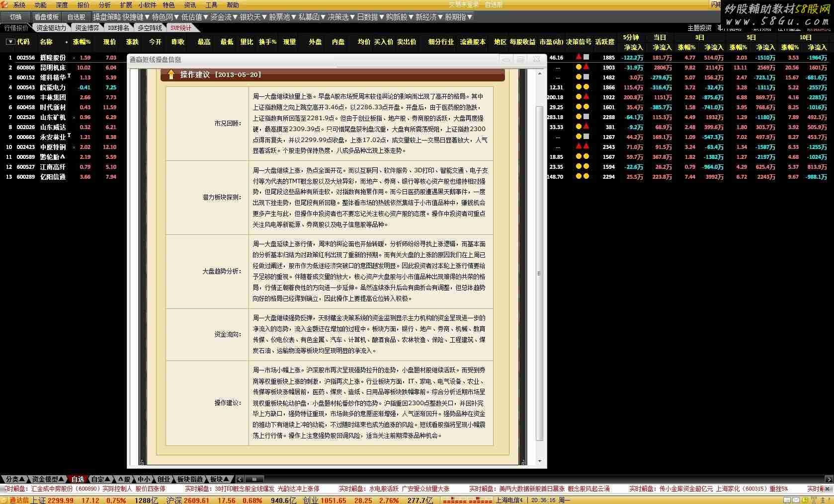Image resolution: width=834 pixels, height=504 pixels.
Task: Select stock row 600806 昆明机床
Action: tap(64, 67)
